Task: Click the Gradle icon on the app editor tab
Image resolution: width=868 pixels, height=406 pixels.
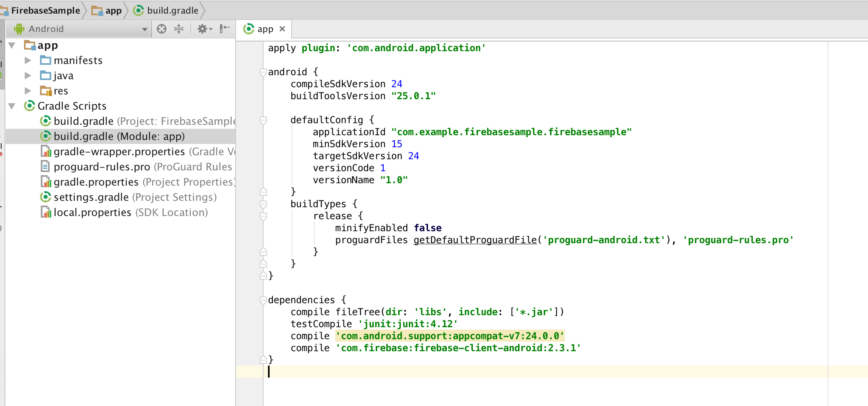Action: [249, 28]
